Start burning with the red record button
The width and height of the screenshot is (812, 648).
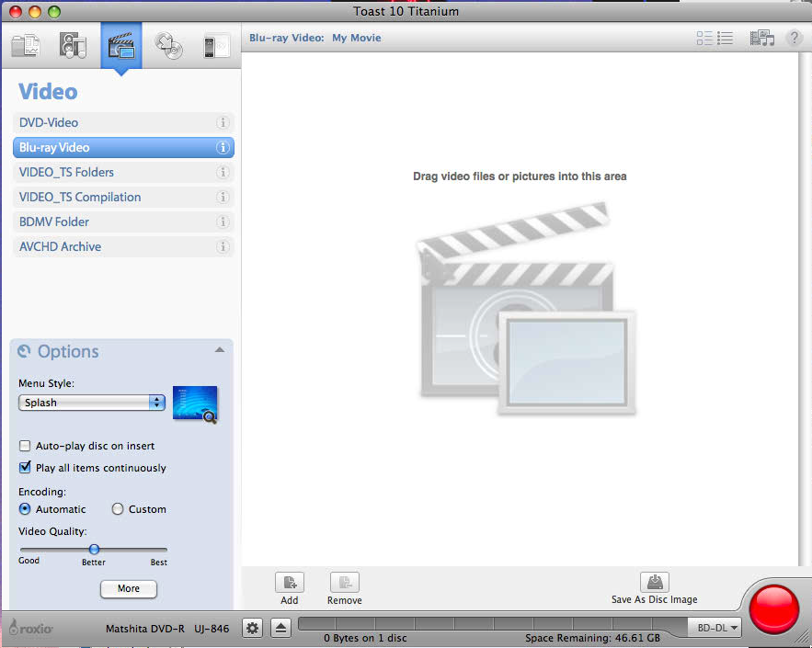[774, 609]
